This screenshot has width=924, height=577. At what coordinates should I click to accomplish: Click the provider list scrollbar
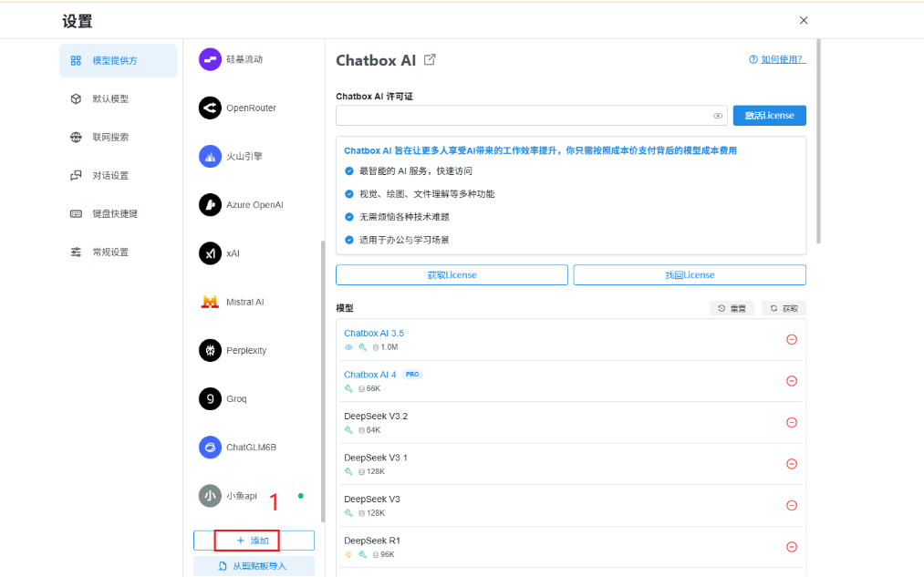322,381
